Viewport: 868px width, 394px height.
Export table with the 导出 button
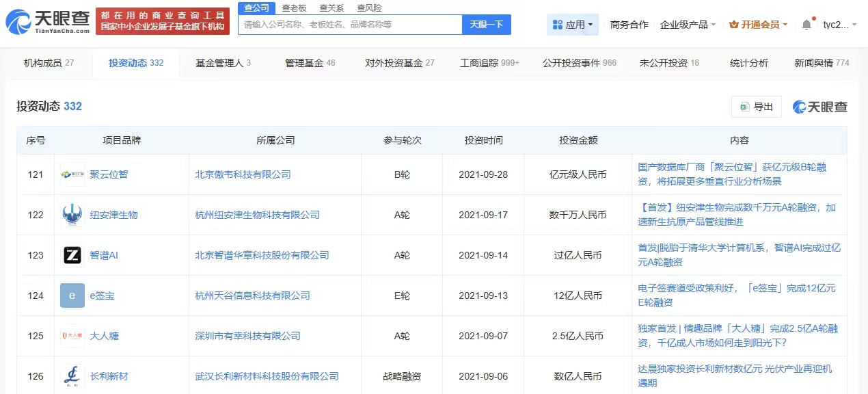click(757, 107)
